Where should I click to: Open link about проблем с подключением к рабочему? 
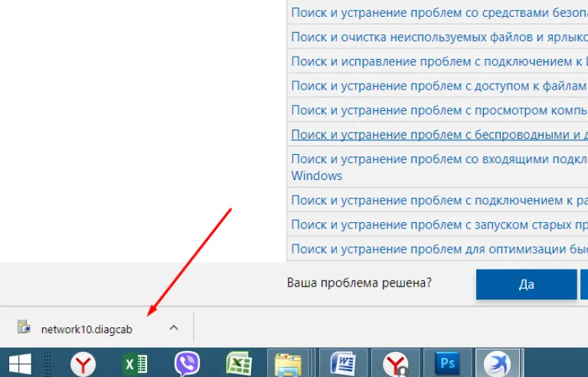[x=439, y=200]
